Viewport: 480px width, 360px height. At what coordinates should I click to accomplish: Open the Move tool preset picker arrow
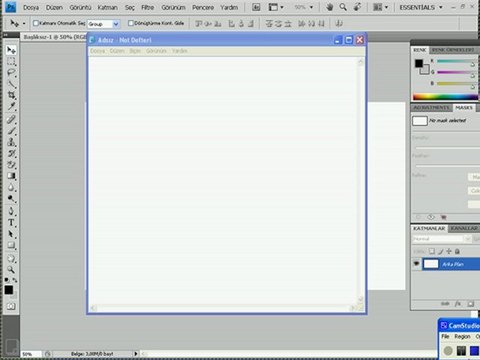[x=24, y=24]
